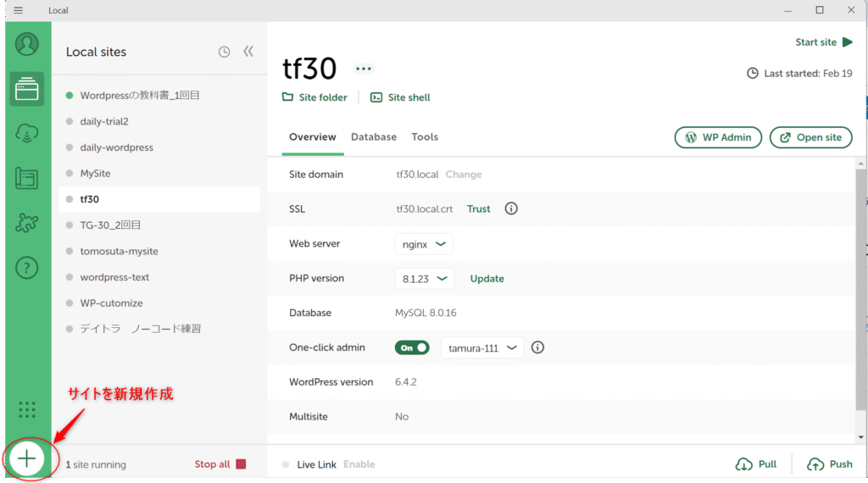This screenshot has height=483, width=868.
Task: Click the scrollbar up arrow
Action: (x=861, y=164)
